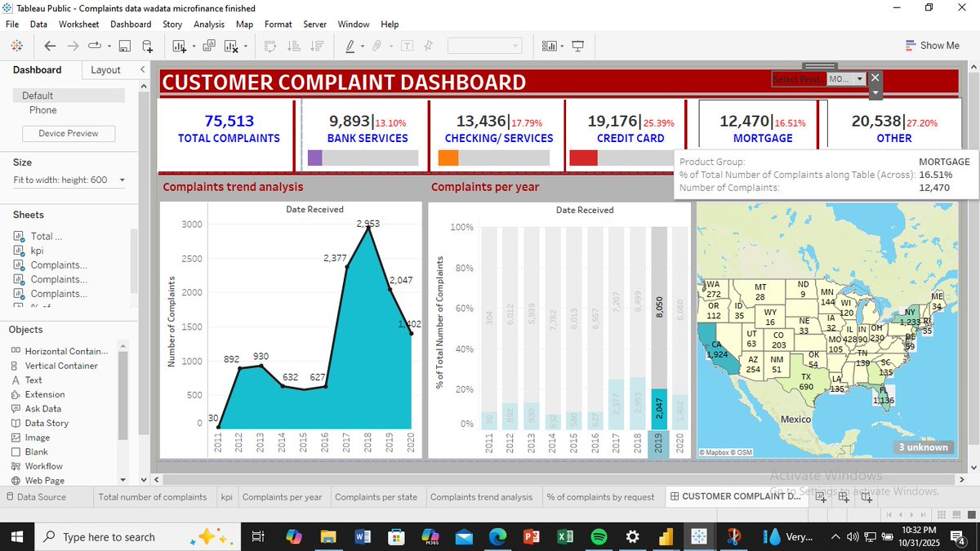The height and width of the screenshot is (551, 980).
Task: Click the Swap Rows and Columns icon
Action: click(270, 46)
